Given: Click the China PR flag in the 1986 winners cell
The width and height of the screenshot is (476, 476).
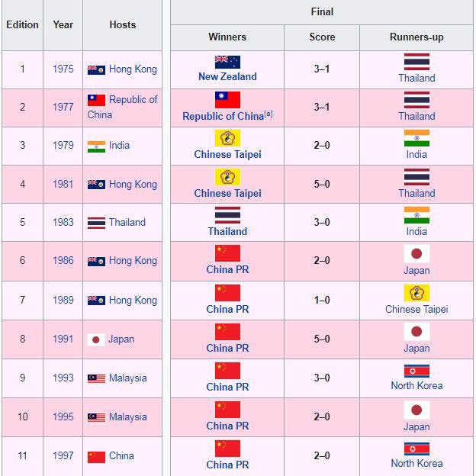Looking at the screenshot, I should point(227,253).
